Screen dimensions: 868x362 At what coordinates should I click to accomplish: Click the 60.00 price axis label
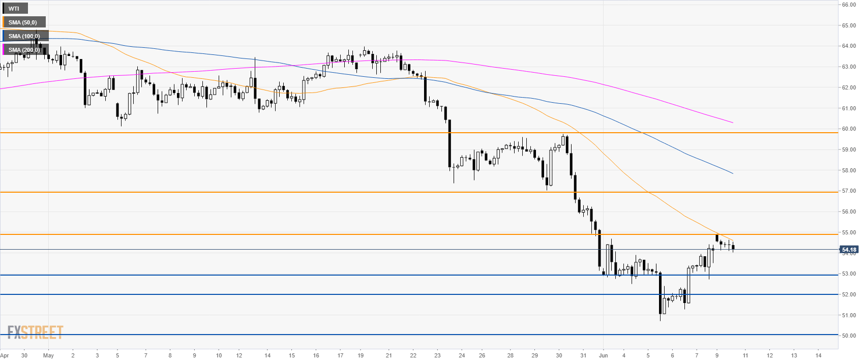tap(848, 129)
